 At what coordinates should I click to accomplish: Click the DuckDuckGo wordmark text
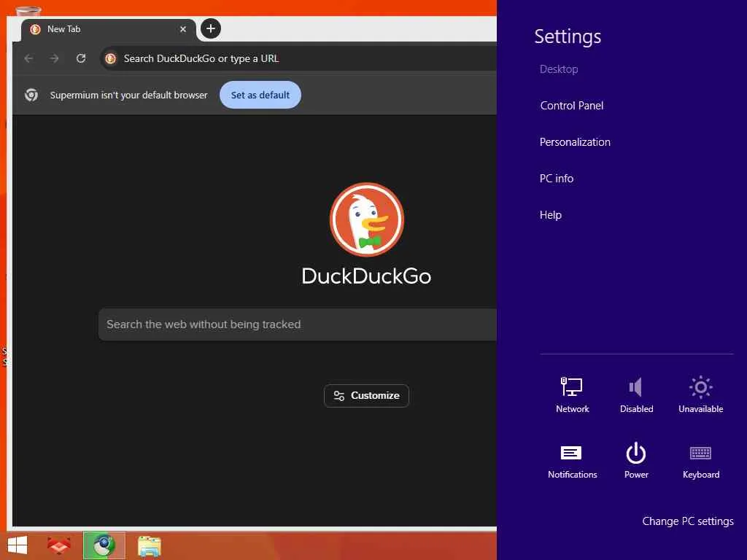click(366, 276)
